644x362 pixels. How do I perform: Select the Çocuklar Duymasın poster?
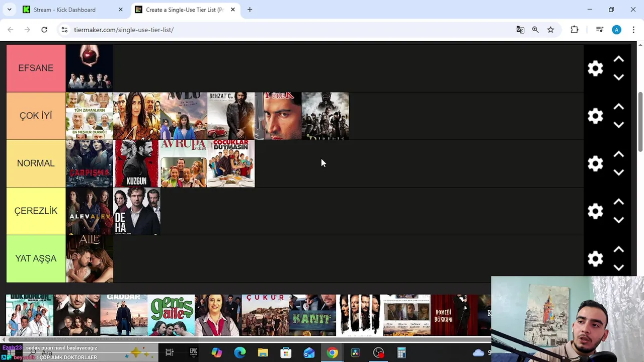coord(231,163)
